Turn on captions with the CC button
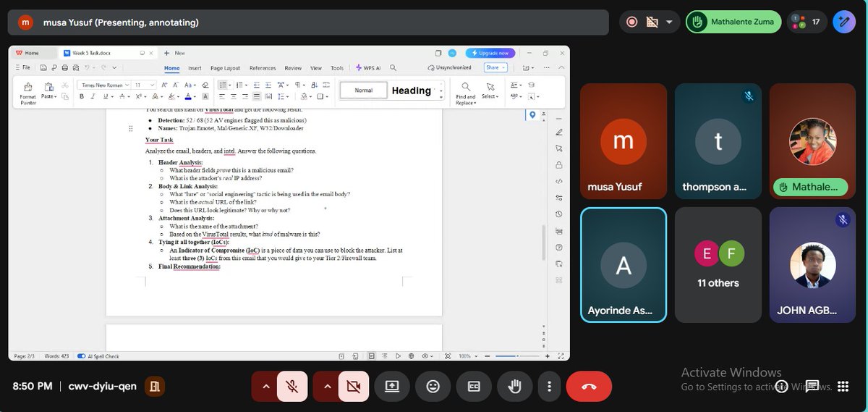 pos(474,387)
